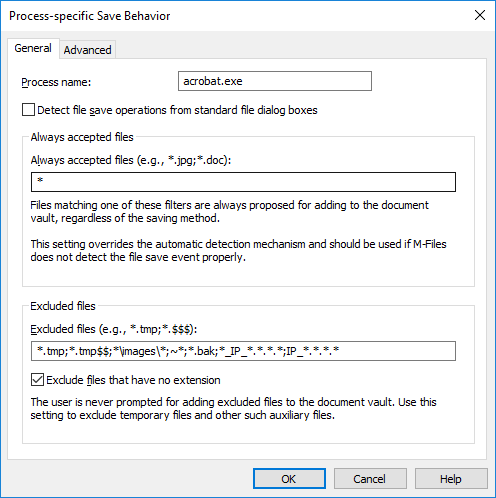This screenshot has height=498, width=496.
Task: Click the 'Excluded files (e.g., *.tmp;*.$$$):' label
Action: point(114,329)
